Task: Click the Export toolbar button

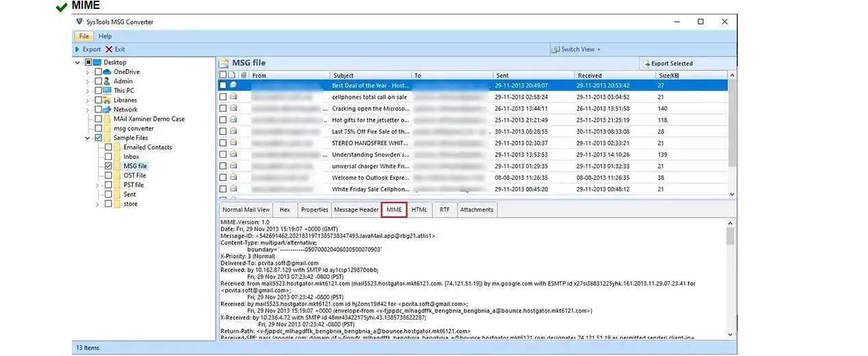Action: click(x=88, y=49)
